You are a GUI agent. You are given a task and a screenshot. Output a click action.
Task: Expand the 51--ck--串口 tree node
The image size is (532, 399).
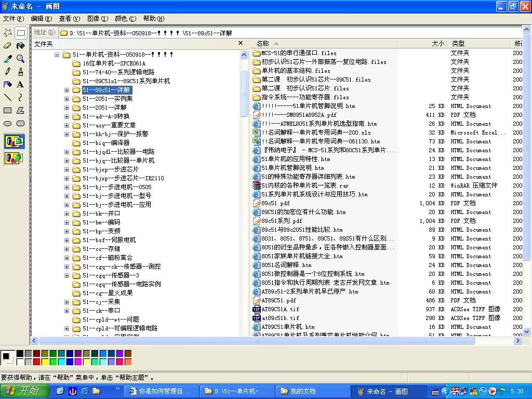tap(67, 311)
